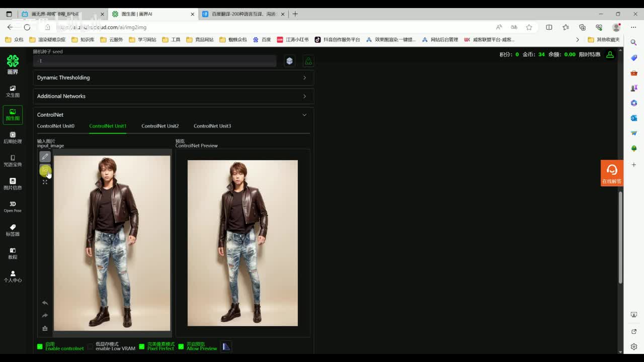Open 后期处理 post-processing in sidebar
Viewport: 644px width, 362px height.
click(x=13, y=137)
